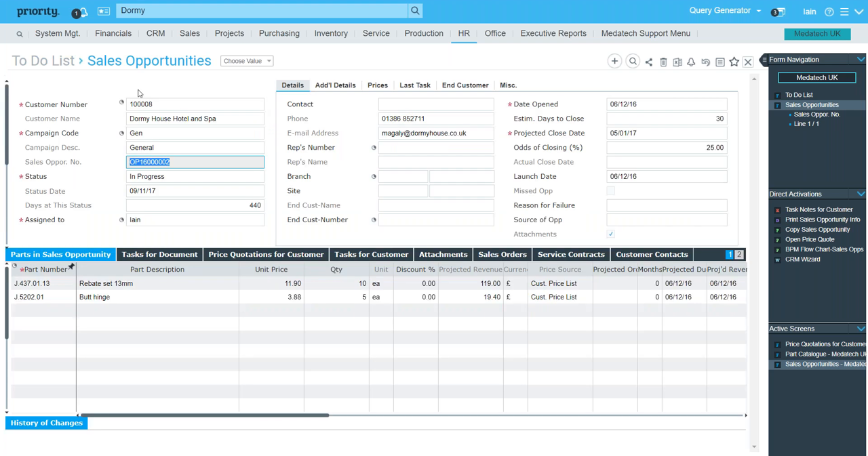Collapse the Form Navigation section
Image resolution: width=868 pixels, height=456 pixels.
pos(861,60)
